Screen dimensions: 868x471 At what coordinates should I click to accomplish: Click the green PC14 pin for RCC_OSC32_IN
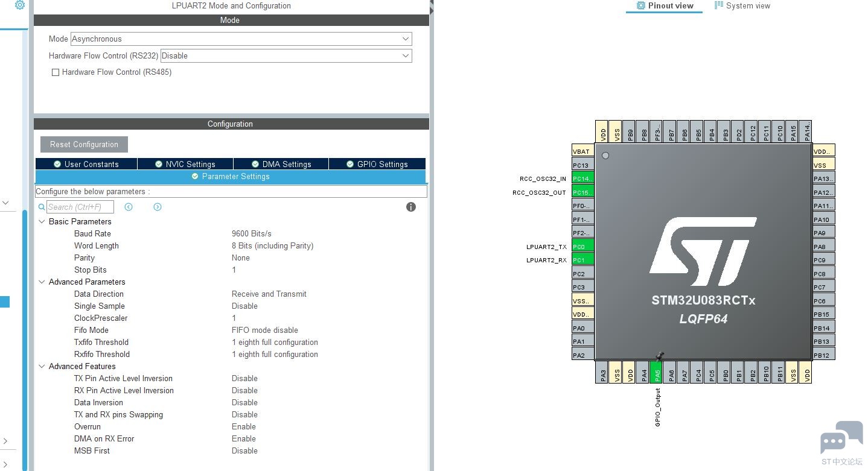pyautogui.click(x=582, y=179)
